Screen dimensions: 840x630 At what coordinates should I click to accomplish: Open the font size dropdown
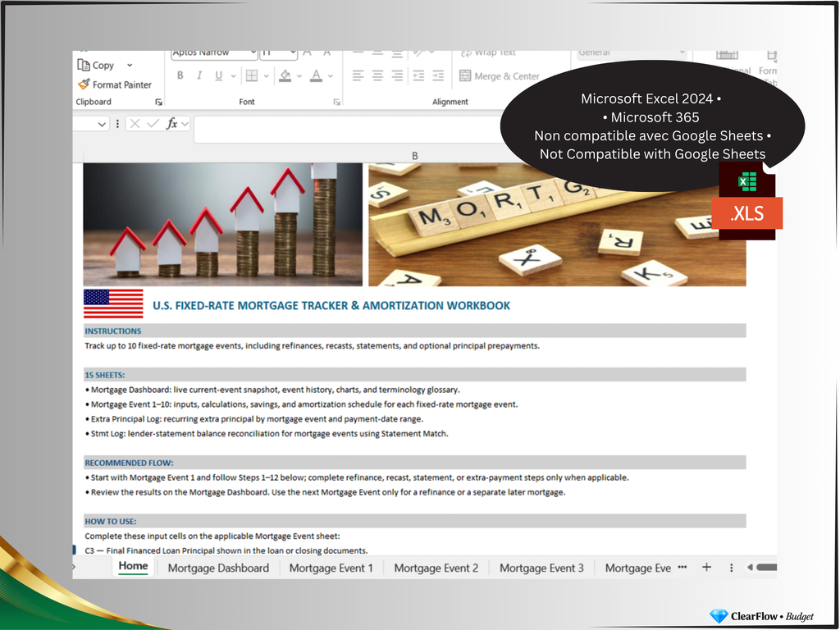(293, 53)
